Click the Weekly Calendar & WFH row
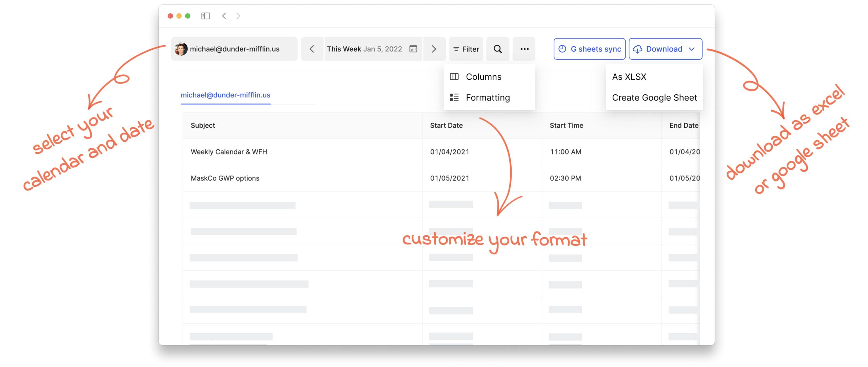Image resolution: width=868 pixels, height=367 pixels. coord(441,152)
